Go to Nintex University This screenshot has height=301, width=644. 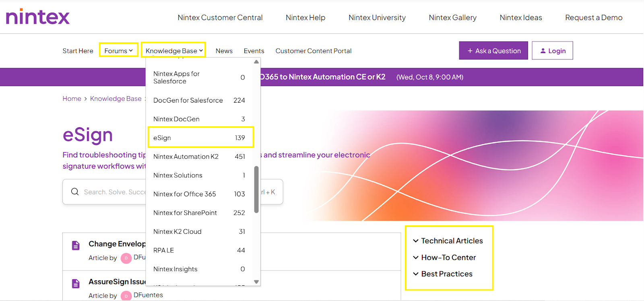pyautogui.click(x=377, y=18)
